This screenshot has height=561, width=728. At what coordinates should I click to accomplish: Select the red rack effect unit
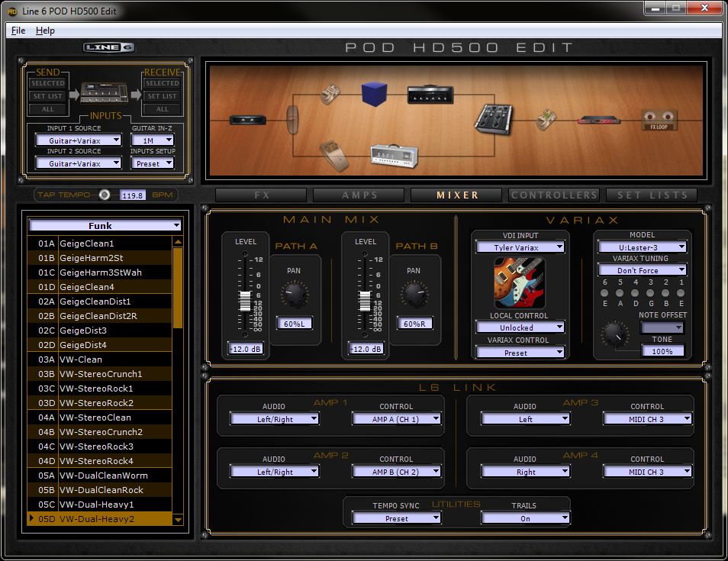click(599, 121)
